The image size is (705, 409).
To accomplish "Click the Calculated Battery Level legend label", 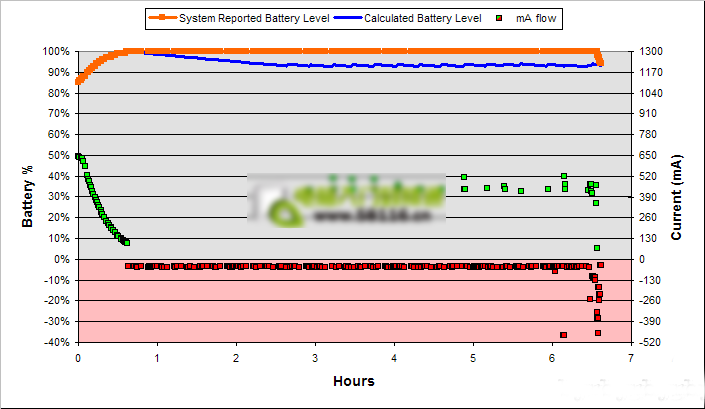I will click(x=423, y=18).
